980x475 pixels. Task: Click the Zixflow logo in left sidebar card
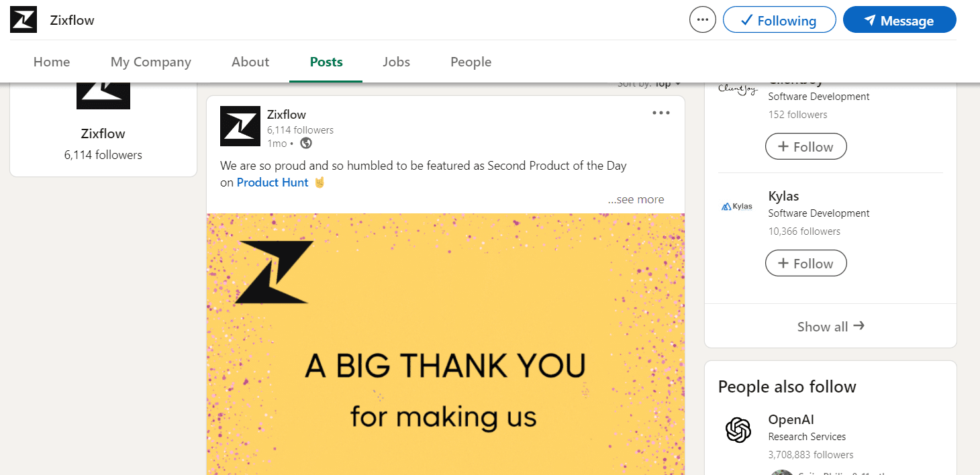103,95
